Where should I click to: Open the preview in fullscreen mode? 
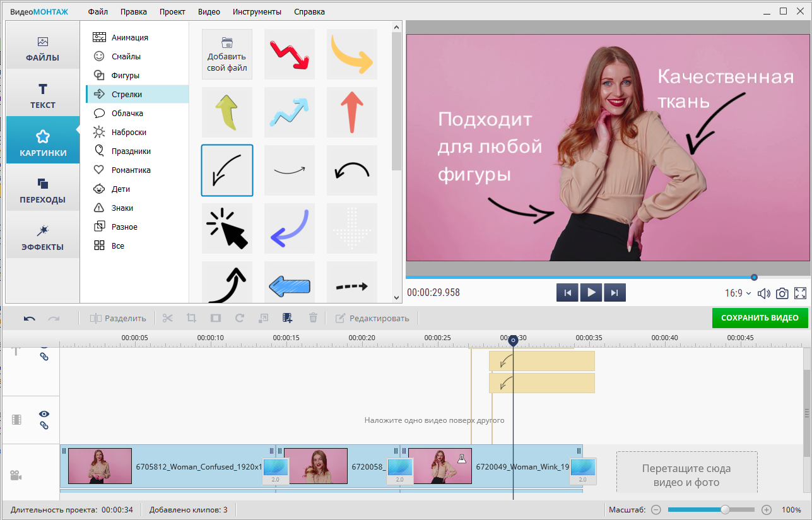(x=801, y=293)
